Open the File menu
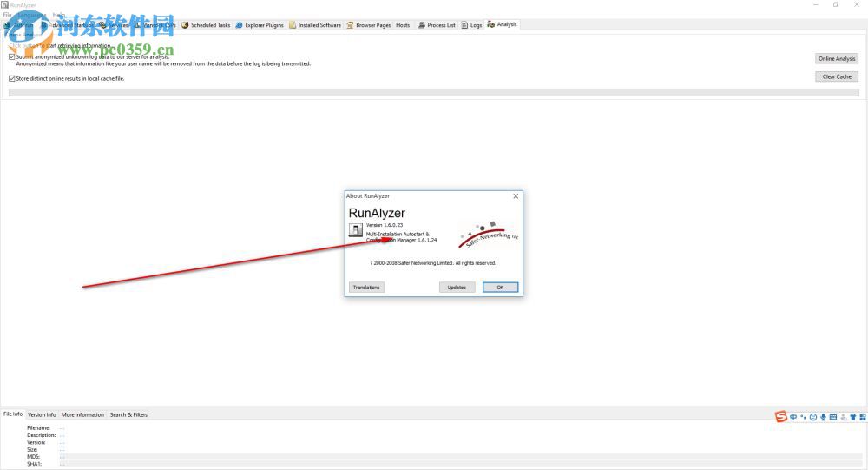Screen dimensions: 868x470 8,15
